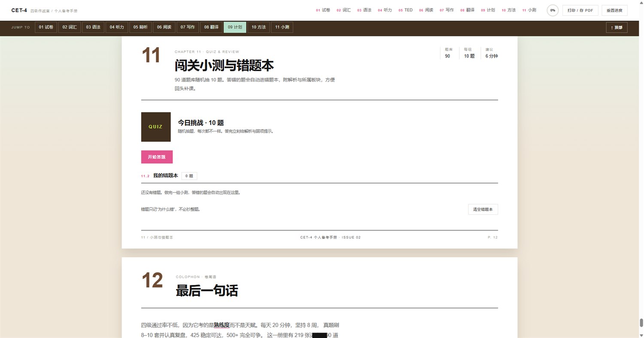This screenshot has height=338, width=644.
Task: Select 06 阅读 in the dark JUMP TO bar
Action: tap(164, 27)
